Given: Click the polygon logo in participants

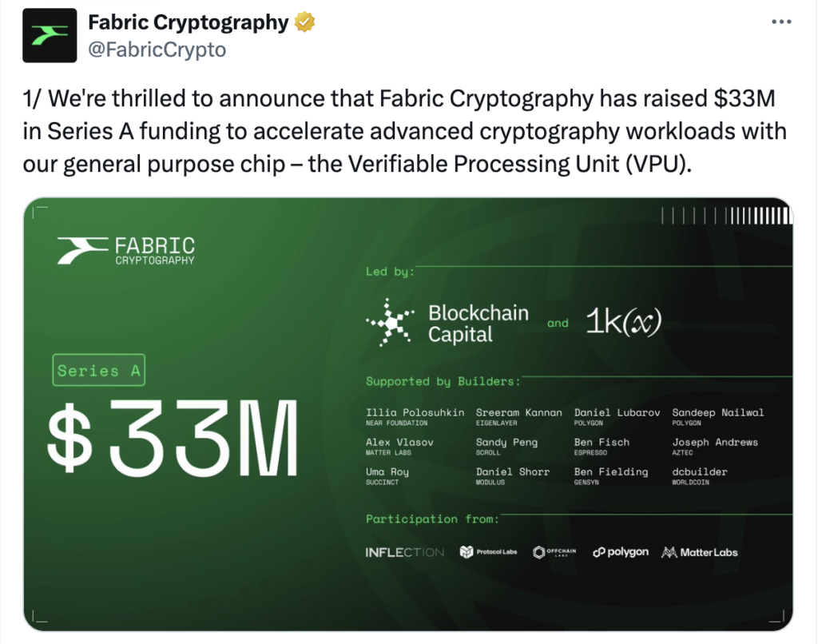Looking at the screenshot, I should tap(620, 552).
